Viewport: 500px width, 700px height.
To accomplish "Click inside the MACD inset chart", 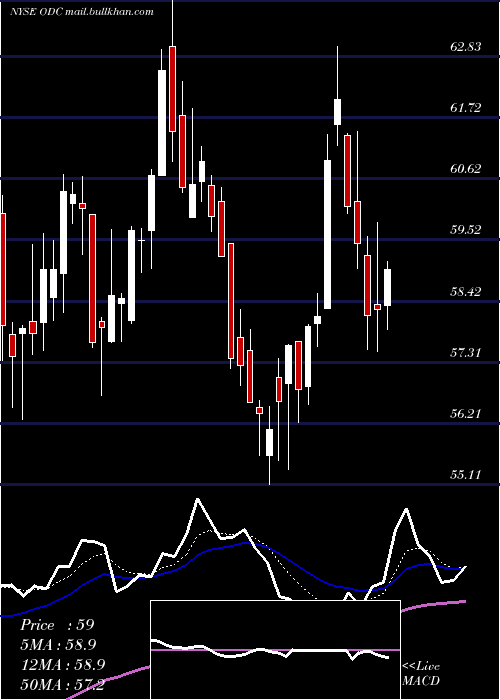I will [275, 650].
